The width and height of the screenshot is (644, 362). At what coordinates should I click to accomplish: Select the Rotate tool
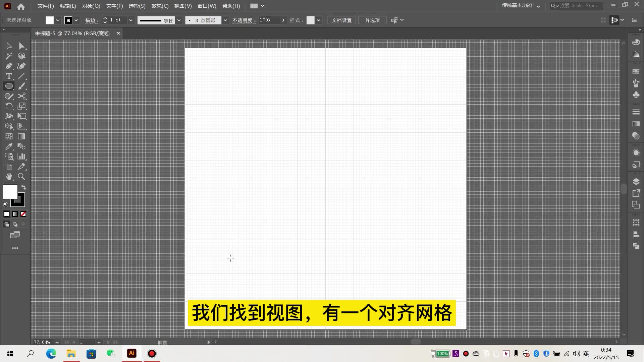[x=9, y=106]
